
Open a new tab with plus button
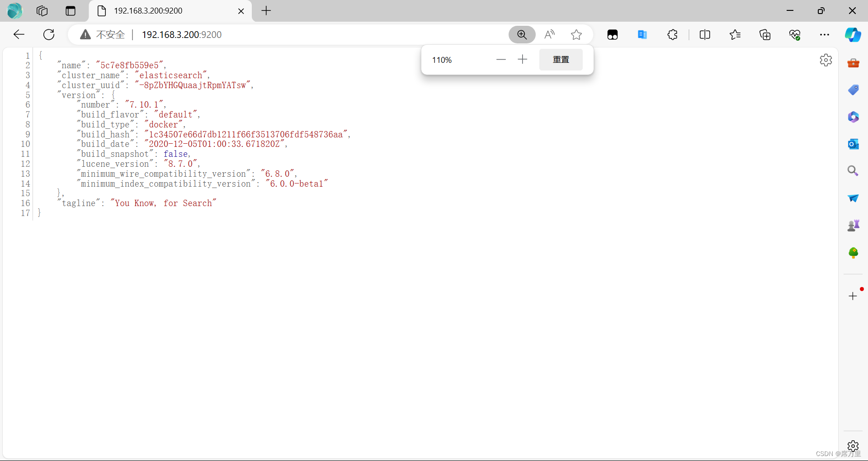pyautogui.click(x=266, y=11)
